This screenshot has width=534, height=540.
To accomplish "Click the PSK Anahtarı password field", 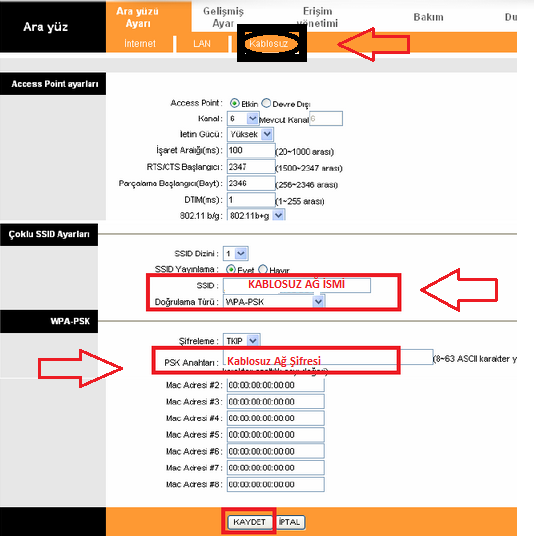I will (x=328, y=357).
